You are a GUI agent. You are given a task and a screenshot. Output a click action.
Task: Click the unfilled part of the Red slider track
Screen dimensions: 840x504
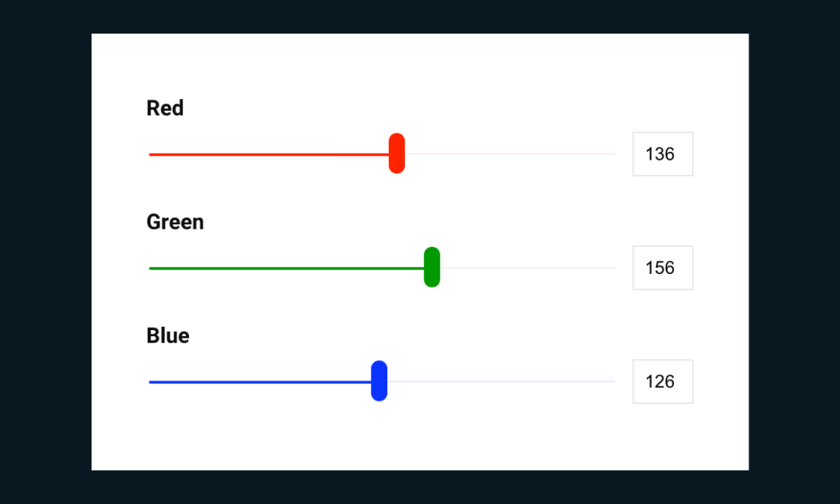(510, 155)
